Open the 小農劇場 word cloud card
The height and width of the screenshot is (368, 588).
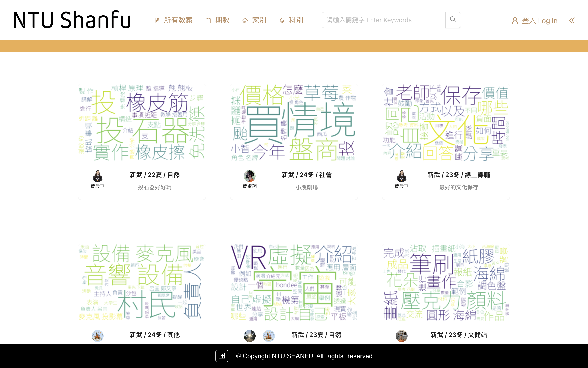(x=294, y=122)
